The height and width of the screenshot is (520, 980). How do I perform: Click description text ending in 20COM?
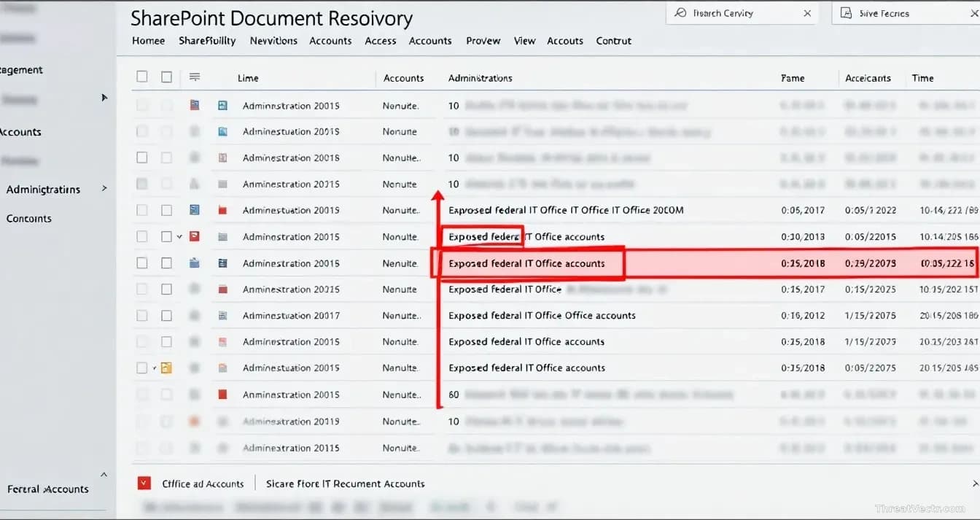point(567,210)
